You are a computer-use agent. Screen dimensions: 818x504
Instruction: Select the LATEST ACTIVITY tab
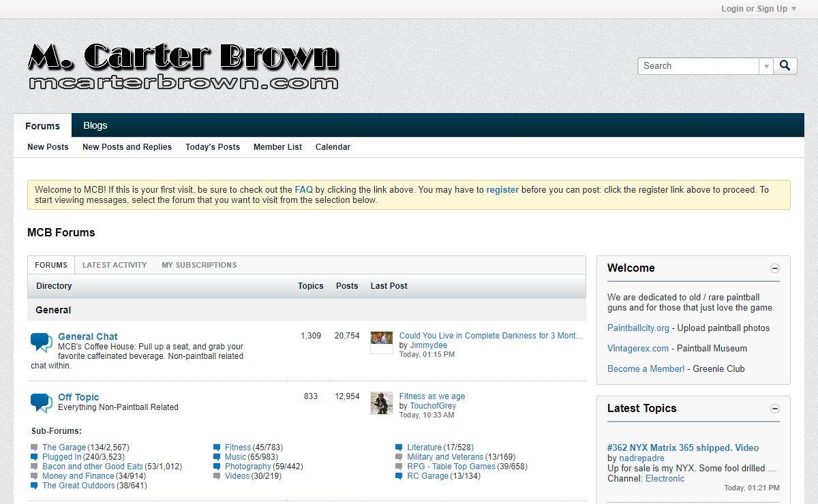[115, 265]
